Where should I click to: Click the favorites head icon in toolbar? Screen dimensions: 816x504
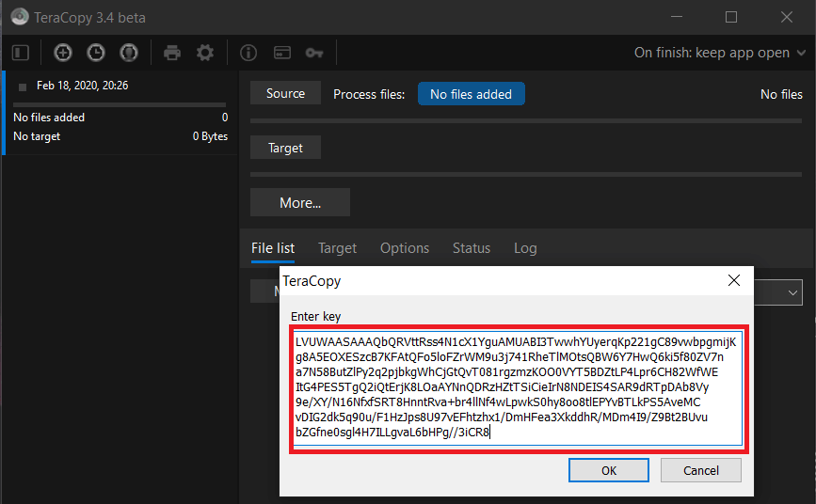point(129,53)
